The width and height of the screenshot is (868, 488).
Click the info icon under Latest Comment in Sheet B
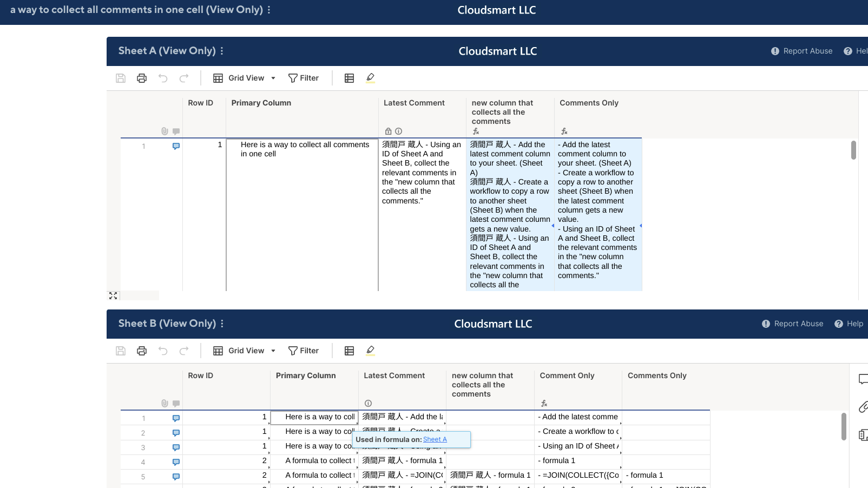(x=368, y=403)
